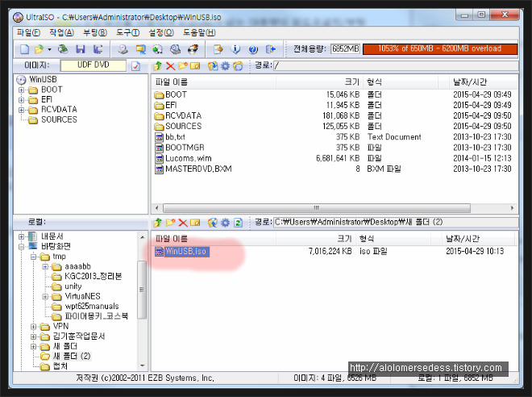Click the Save floppy disk icon
This screenshot has width=532, height=397.
(81, 49)
